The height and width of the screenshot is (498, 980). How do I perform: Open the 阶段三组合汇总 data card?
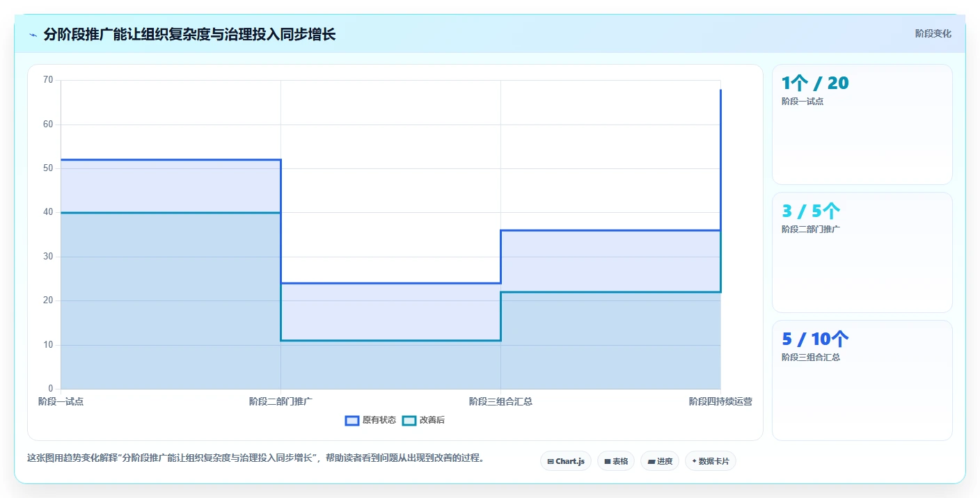[x=862, y=380]
